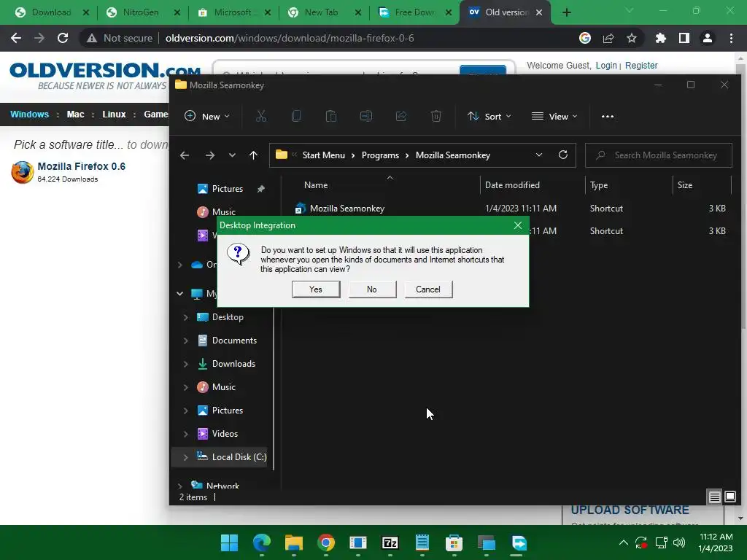Open the See more ellipsis menu
Image resolution: width=747 pixels, height=560 pixels.
pyautogui.click(x=608, y=116)
